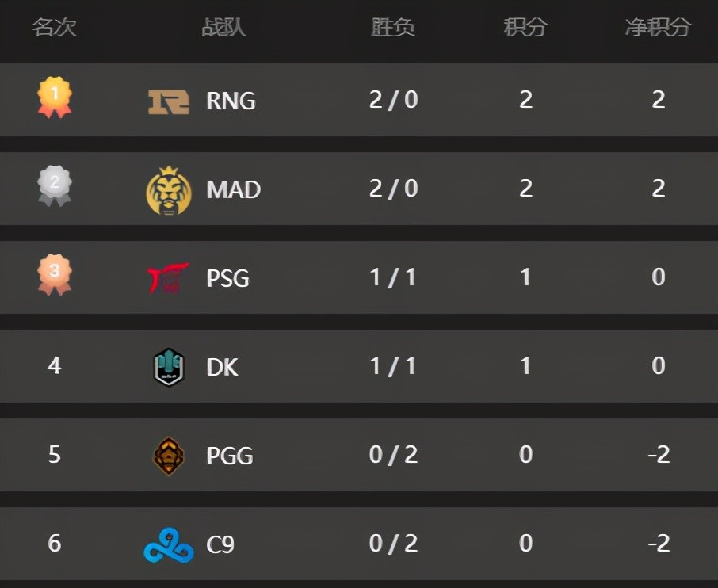Image resolution: width=718 pixels, height=588 pixels.
Task: Sort by 名次 column header
Action: pos(55,28)
